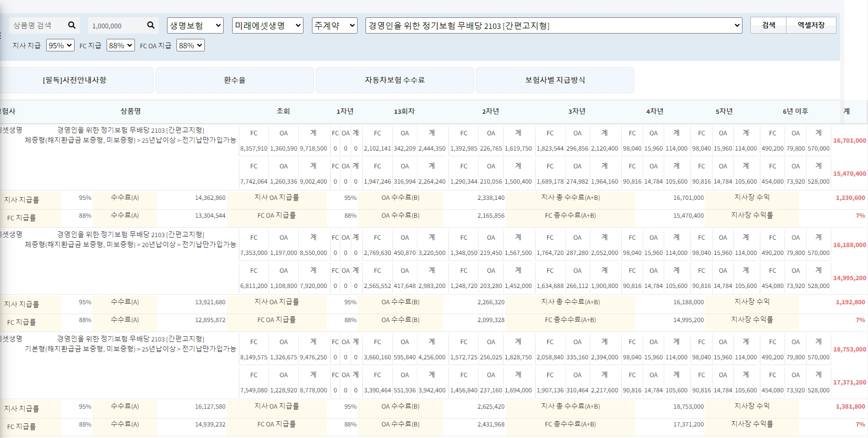Viewport: 868px width, 438px height.
Task: Select the 1,192,800 지사장 수익 value
Action: (x=851, y=302)
